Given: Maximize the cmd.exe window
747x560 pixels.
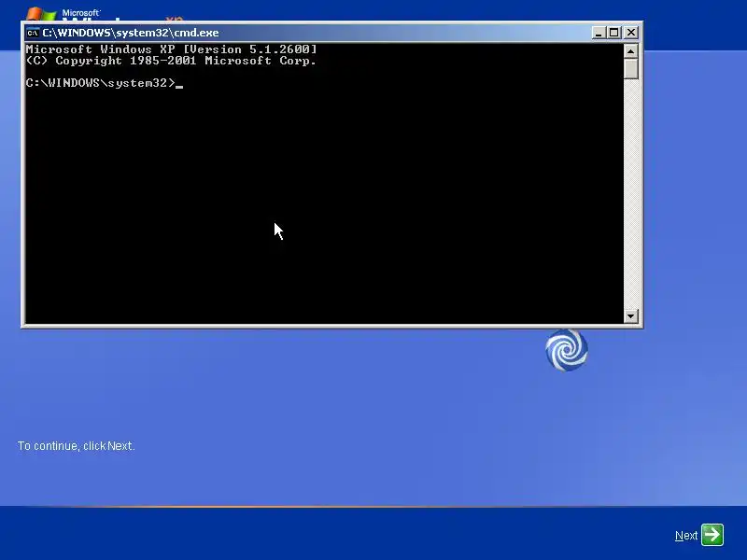Looking at the screenshot, I should click(x=613, y=33).
